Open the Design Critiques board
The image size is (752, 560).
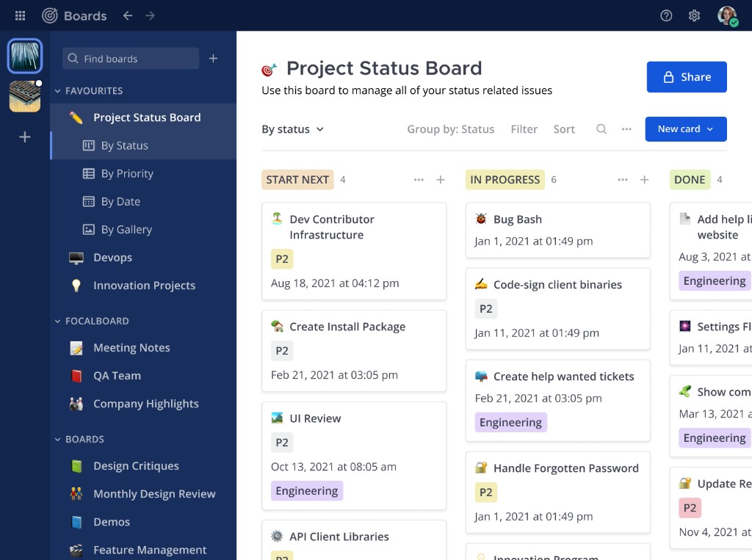coord(143,466)
